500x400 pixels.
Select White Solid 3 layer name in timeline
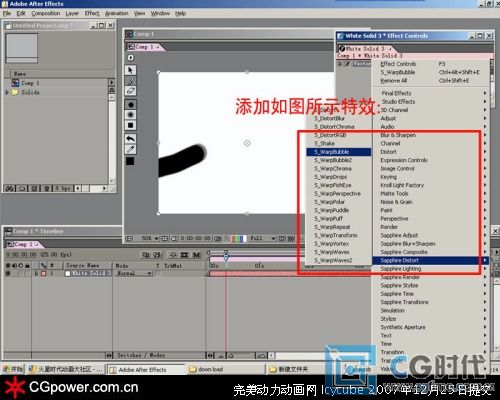click(x=91, y=273)
